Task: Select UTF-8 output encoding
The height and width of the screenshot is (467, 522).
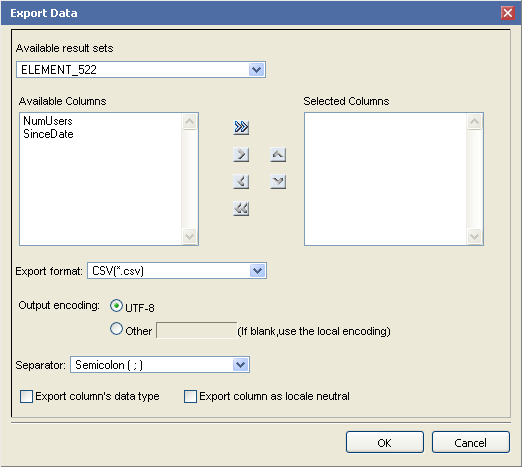Action: click(x=116, y=306)
